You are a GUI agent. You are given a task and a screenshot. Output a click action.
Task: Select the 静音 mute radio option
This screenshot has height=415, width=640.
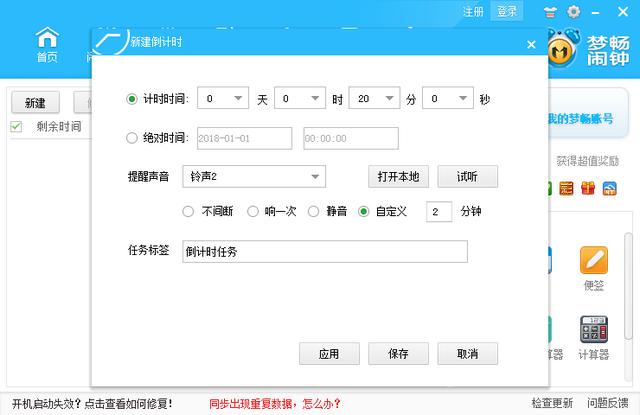pyautogui.click(x=314, y=212)
